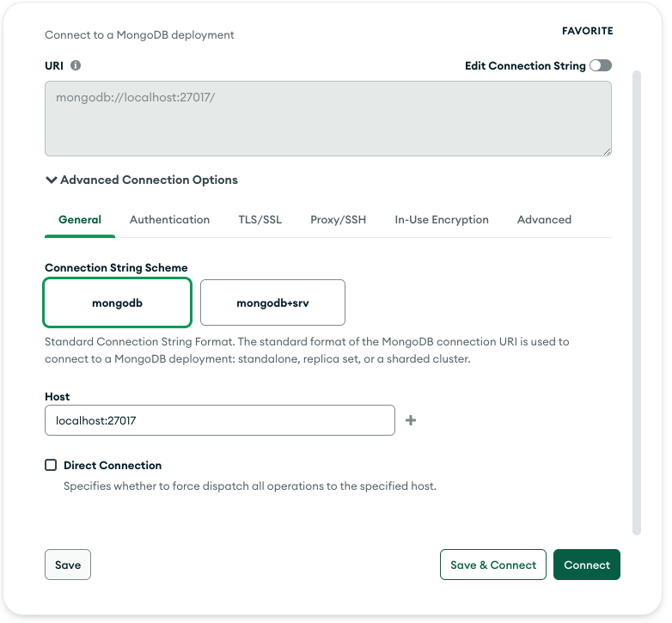Viewport: 672px width, 623px height.
Task: Click the URI info icon
Action: (76, 65)
